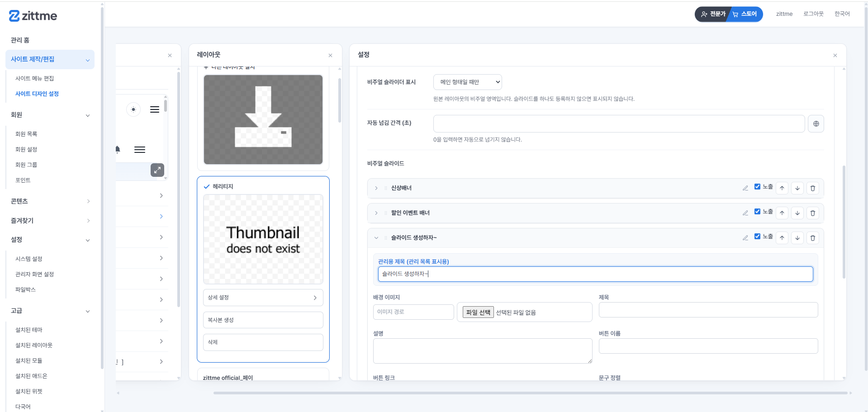Move 신상배너 slide up with arrow
This screenshot has width=868, height=412.
tap(782, 188)
